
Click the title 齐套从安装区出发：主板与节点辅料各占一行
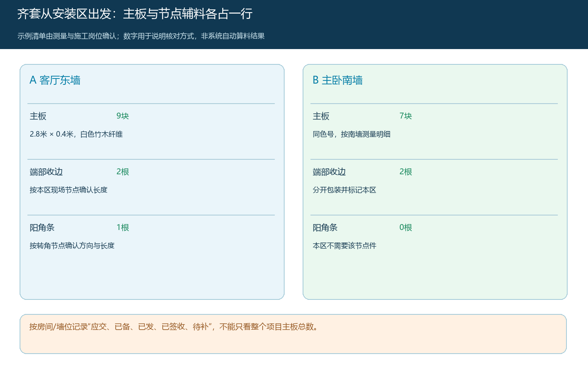tap(135, 14)
